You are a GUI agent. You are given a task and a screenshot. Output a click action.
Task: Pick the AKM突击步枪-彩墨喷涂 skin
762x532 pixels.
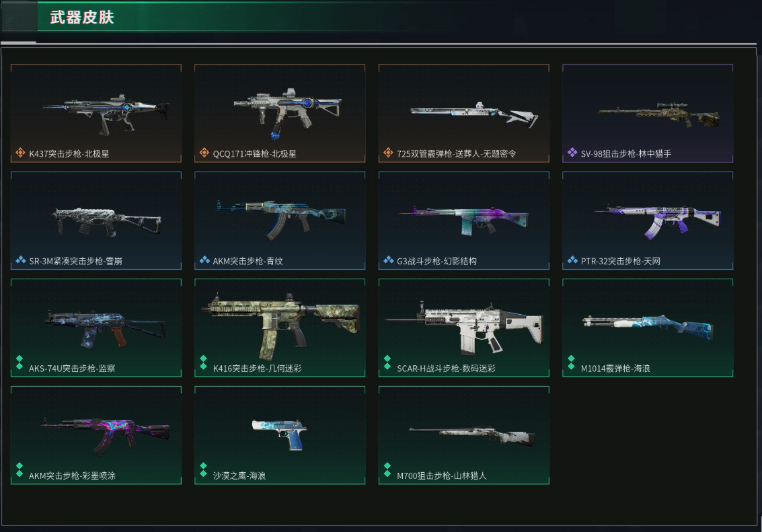pyautogui.click(x=96, y=435)
